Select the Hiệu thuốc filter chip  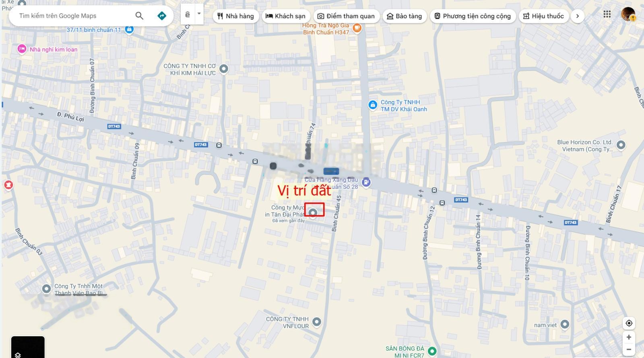(x=543, y=16)
